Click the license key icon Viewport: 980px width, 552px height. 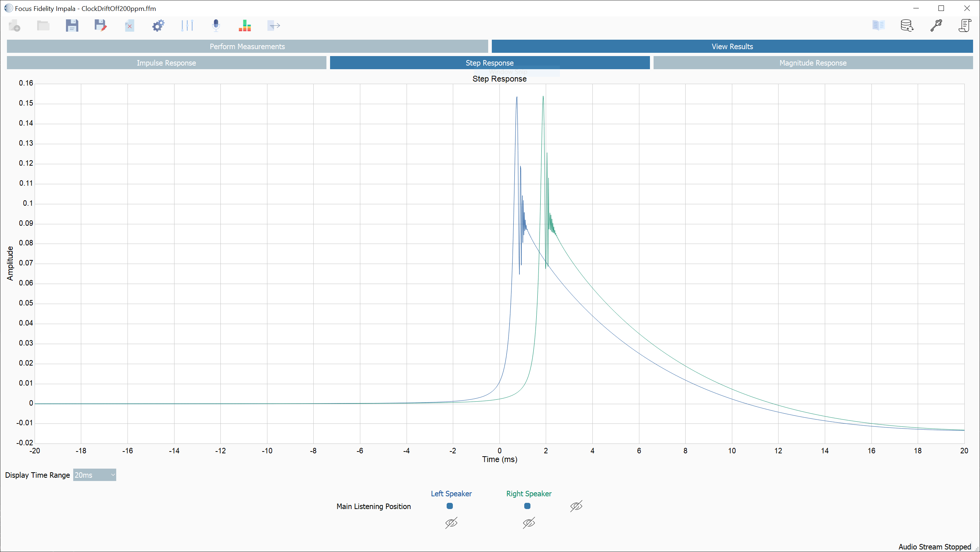tap(936, 26)
